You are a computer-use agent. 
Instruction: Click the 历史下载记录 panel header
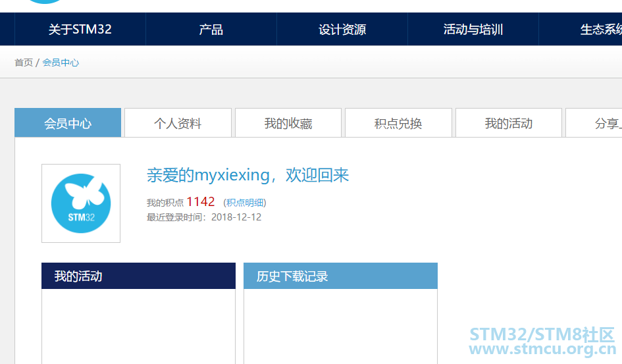(x=340, y=276)
